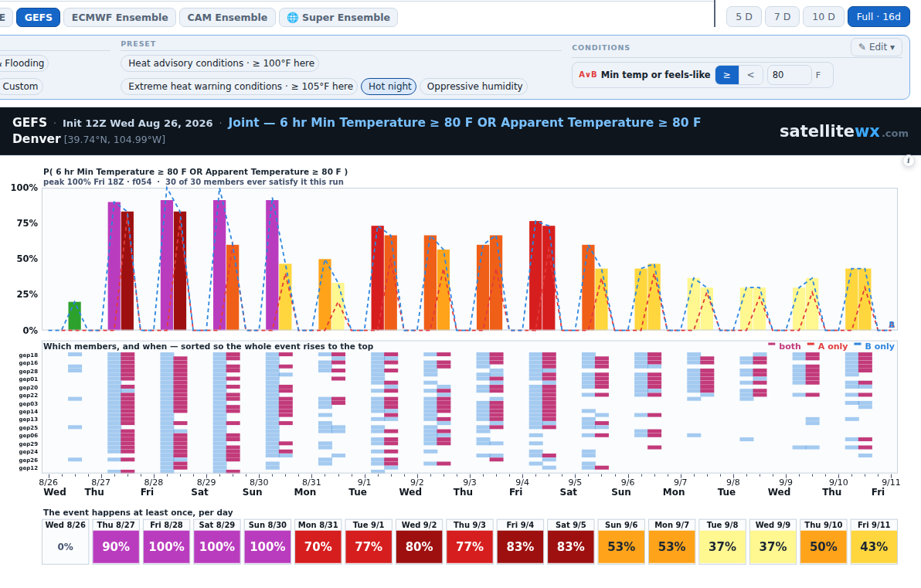The height and width of the screenshot is (588, 921).
Task: Select the Full 16d range button
Action: [x=879, y=17]
